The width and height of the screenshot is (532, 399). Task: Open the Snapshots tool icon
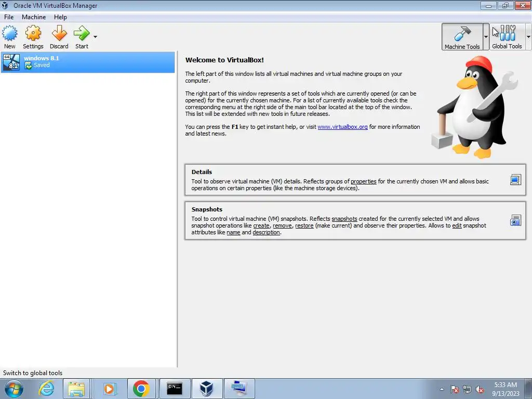[x=515, y=220]
